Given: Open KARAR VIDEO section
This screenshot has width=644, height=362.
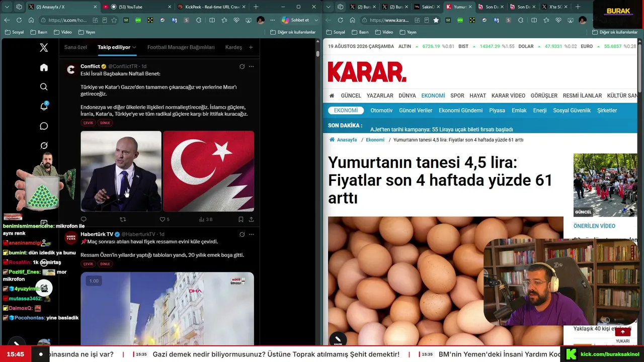Looking at the screenshot, I should click(x=508, y=96).
